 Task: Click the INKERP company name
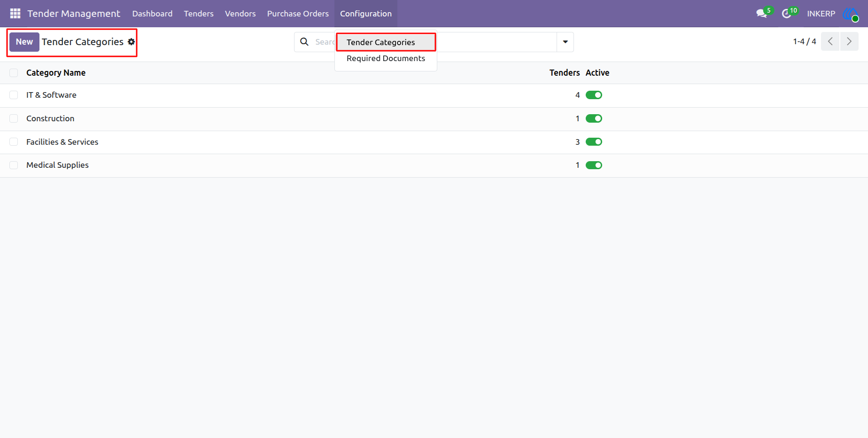821,14
